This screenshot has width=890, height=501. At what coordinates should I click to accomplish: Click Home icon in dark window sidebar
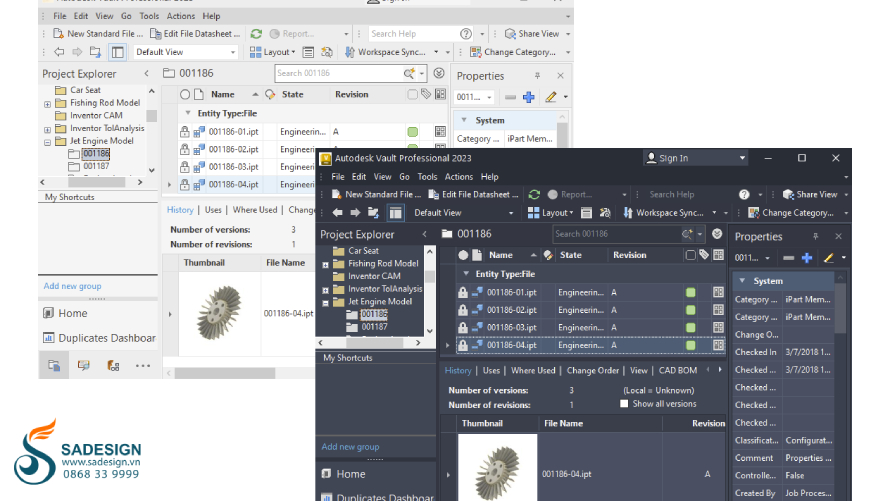coord(326,474)
